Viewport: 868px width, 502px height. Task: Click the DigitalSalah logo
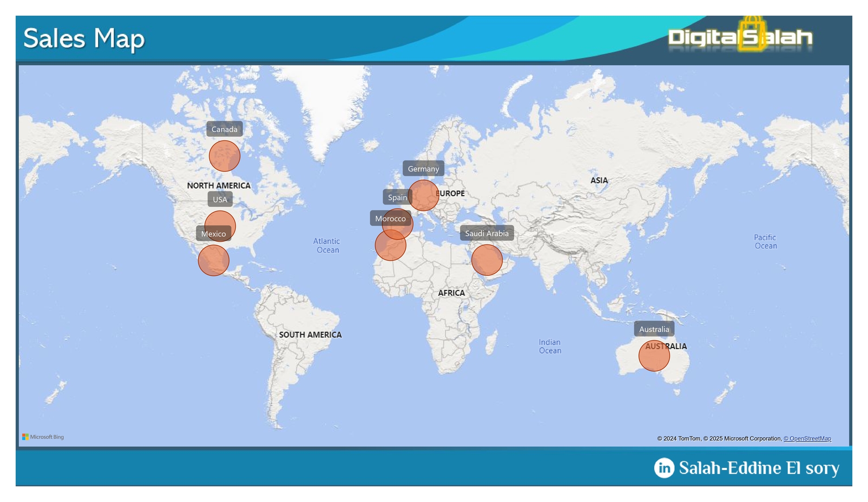[x=740, y=37]
